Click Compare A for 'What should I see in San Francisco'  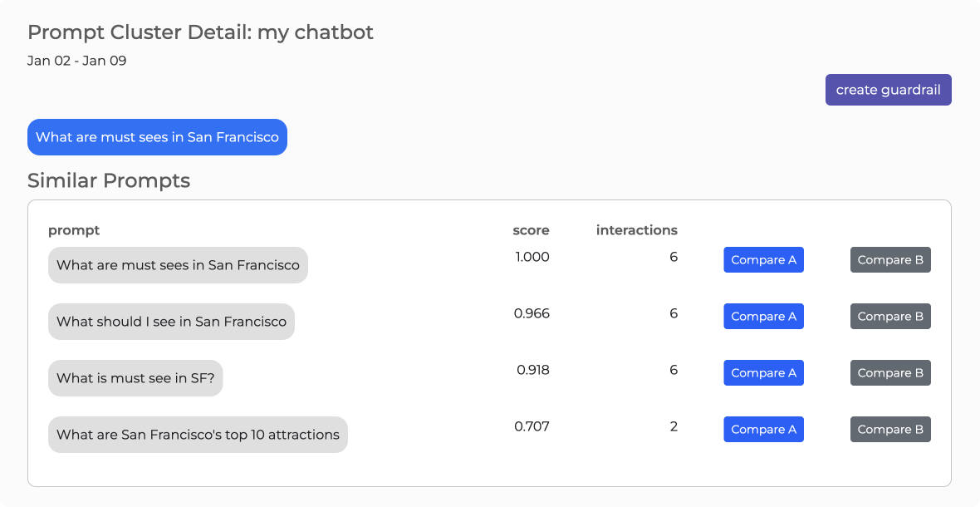click(x=762, y=316)
